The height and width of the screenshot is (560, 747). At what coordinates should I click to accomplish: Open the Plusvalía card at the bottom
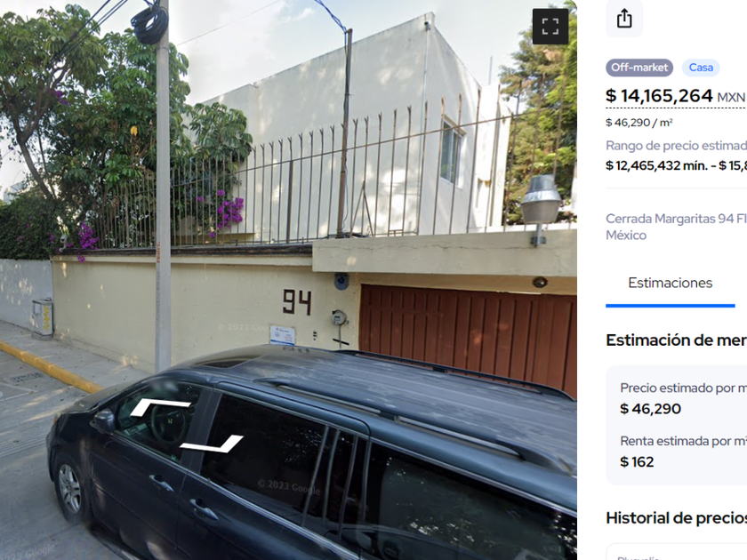677,552
